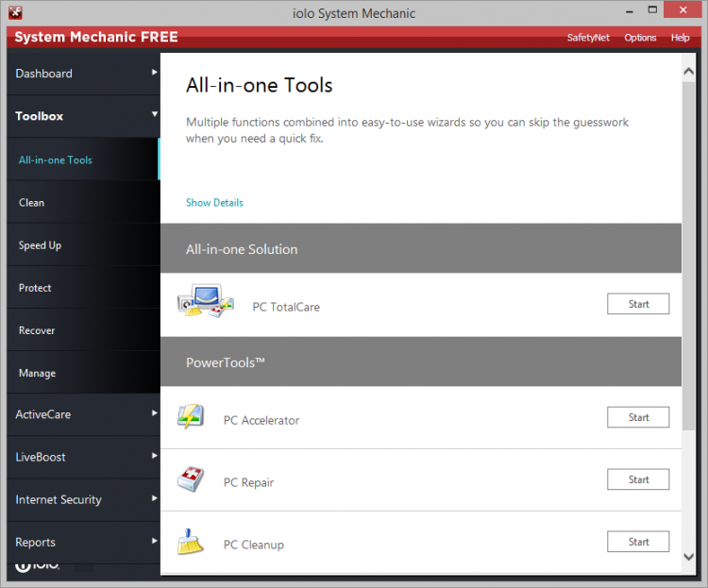Image resolution: width=708 pixels, height=588 pixels.
Task: Expand the Reports section arrow
Action: point(155,541)
